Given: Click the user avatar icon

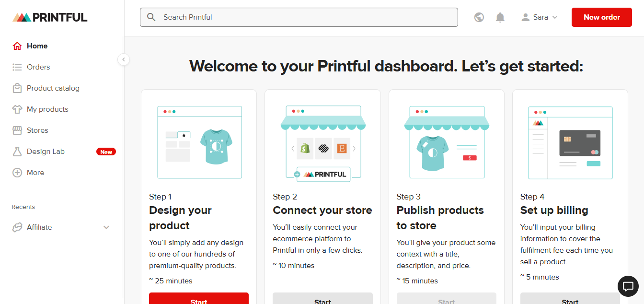Looking at the screenshot, I should coord(525,17).
